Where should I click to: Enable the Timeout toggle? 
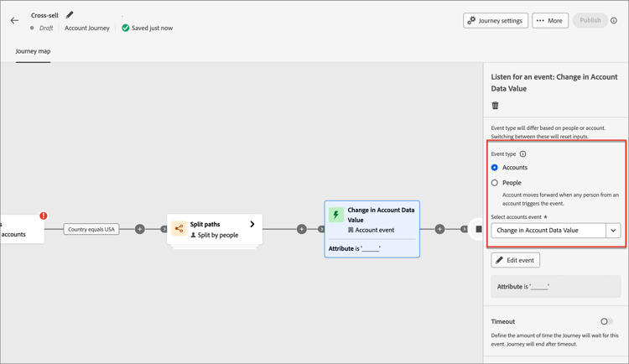pos(606,321)
